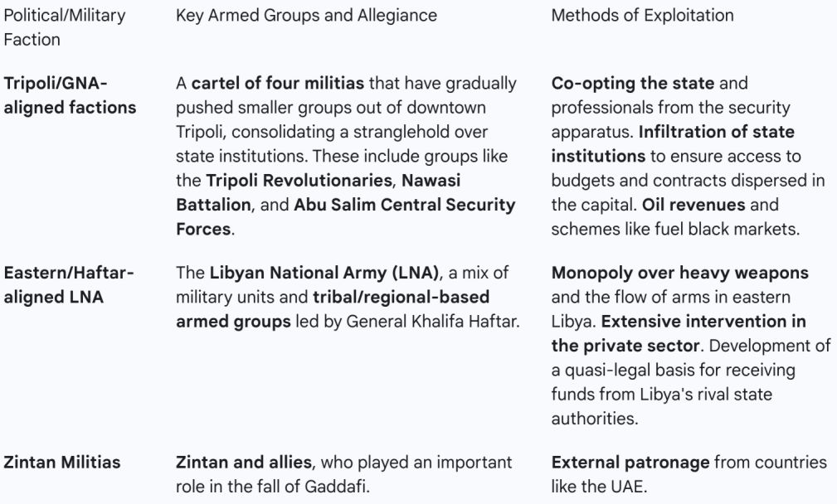Click the bold "Co-opting the state" phrase
The width and height of the screenshot is (837, 504).
click(632, 84)
